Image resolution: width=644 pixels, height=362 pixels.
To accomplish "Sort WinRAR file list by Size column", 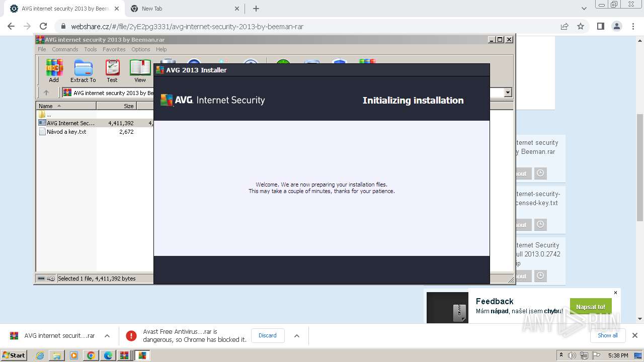I will tap(116, 106).
